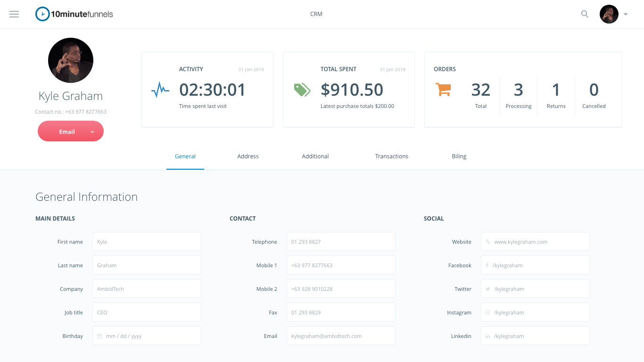Image resolution: width=644 pixels, height=362 pixels.
Task: Focus the Mobile 1 input field
Action: click(x=341, y=265)
